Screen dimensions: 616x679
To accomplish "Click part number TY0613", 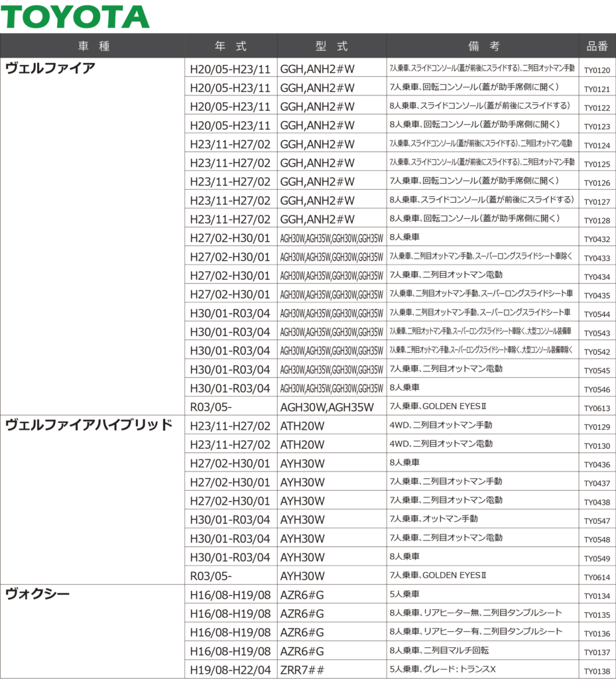I will pyautogui.click(x=597, y=408).
